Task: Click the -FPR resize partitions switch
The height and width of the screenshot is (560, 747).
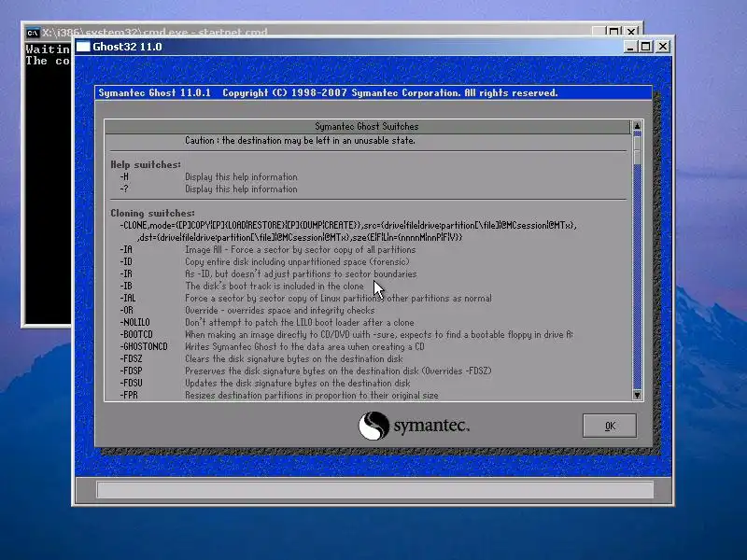Action: tap(278, 395)
